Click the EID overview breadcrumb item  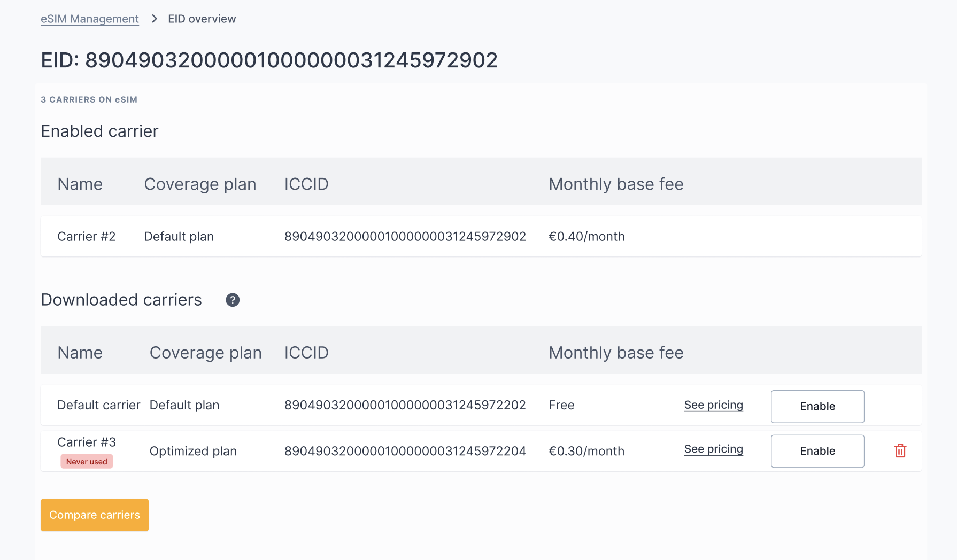point(202,19)
